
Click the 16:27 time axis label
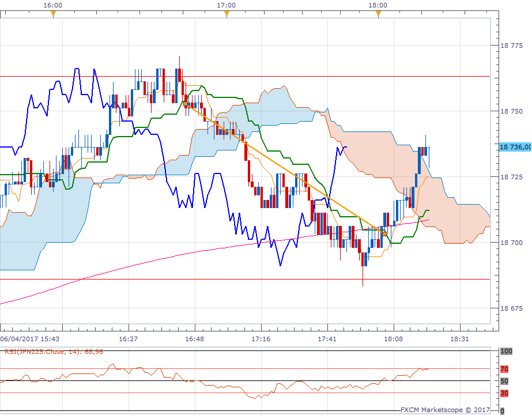(x=129, y=339)
